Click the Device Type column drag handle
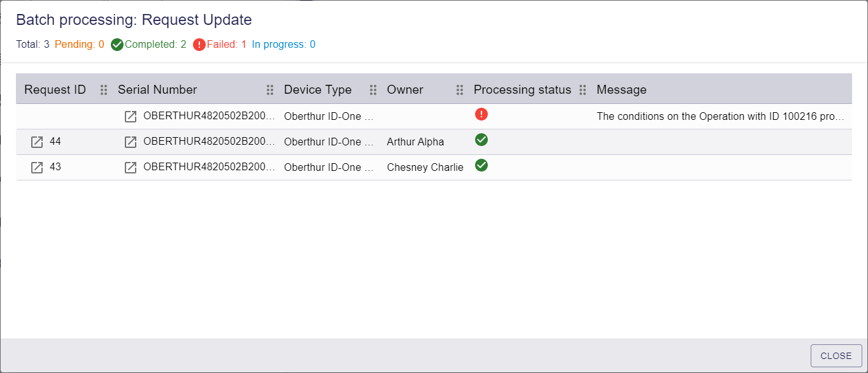This screenshot has height=373, width=868. point(373,90)
